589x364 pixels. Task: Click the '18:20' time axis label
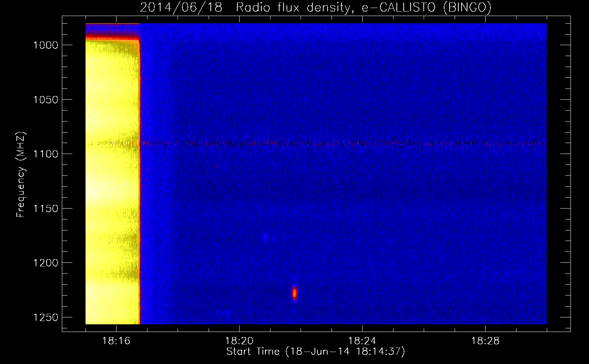239,341
